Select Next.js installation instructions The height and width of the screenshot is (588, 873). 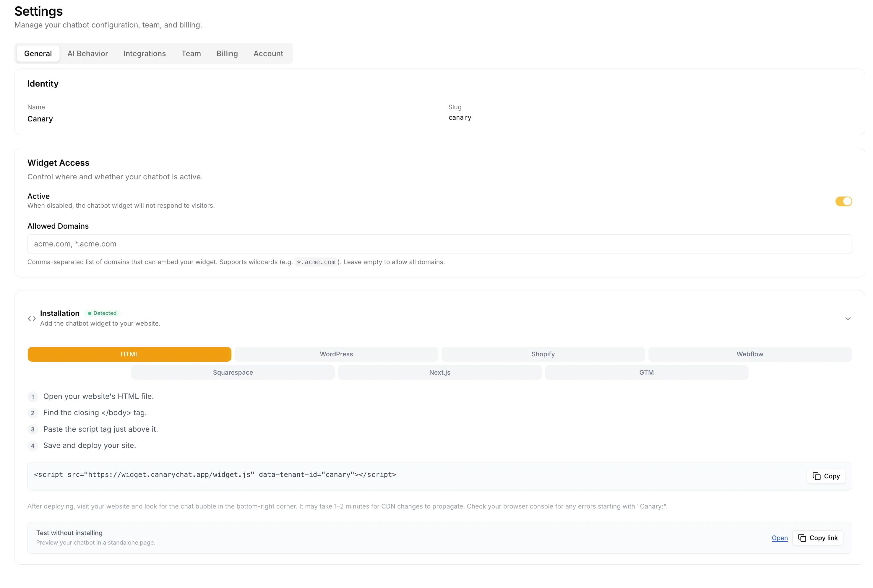coord(439,372)
